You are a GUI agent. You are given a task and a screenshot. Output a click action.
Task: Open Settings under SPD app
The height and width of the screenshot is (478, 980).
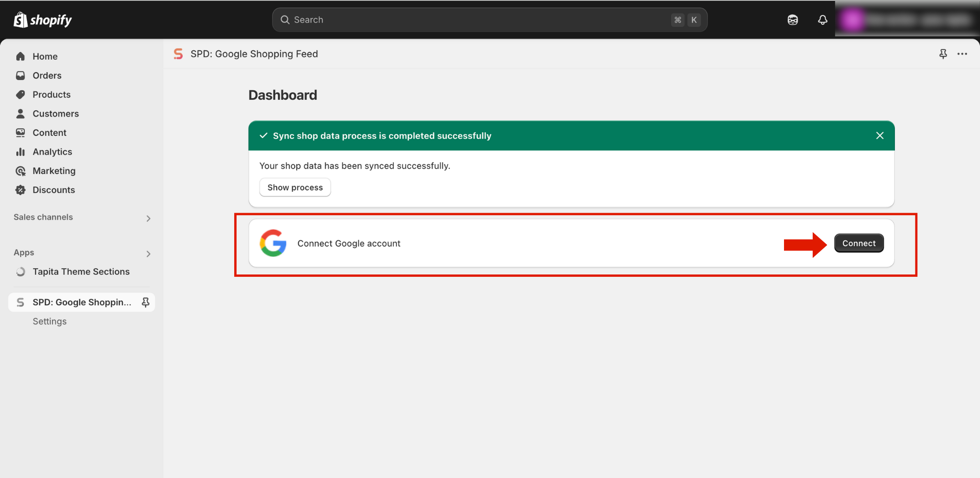pos(50,321)
